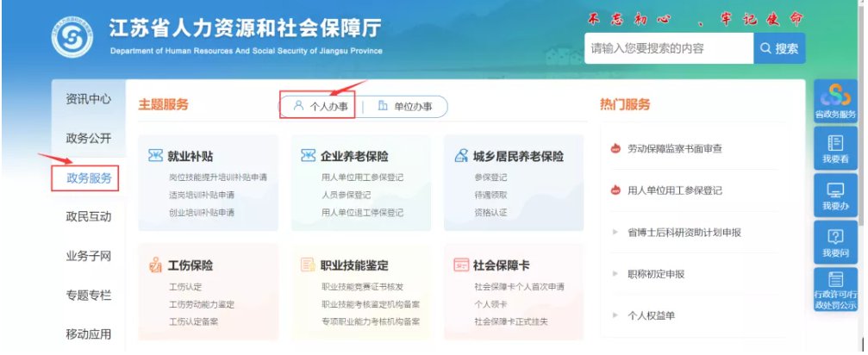Switch to 个人办事 toggle
This screenshot has width=868, height=355.
[x=321, y=106]
